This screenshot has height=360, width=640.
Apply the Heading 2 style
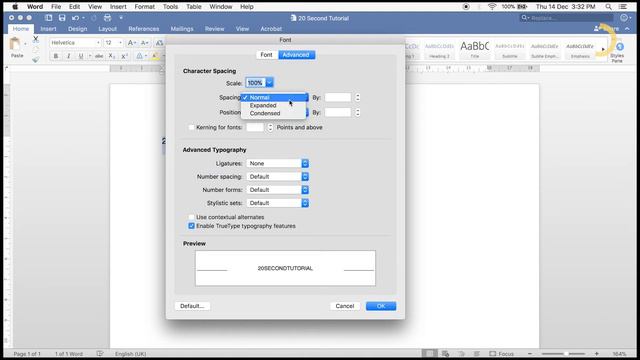point(439,50)
